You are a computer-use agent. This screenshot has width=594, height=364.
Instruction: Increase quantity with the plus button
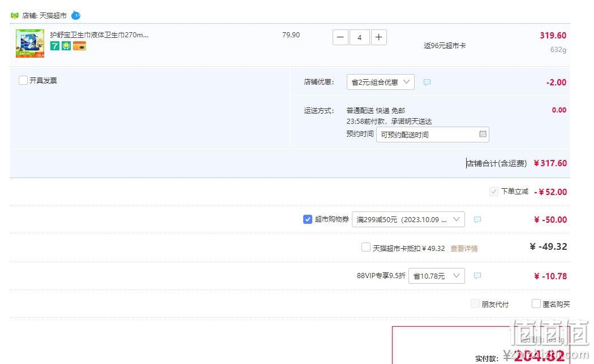(x=379, y=37)
